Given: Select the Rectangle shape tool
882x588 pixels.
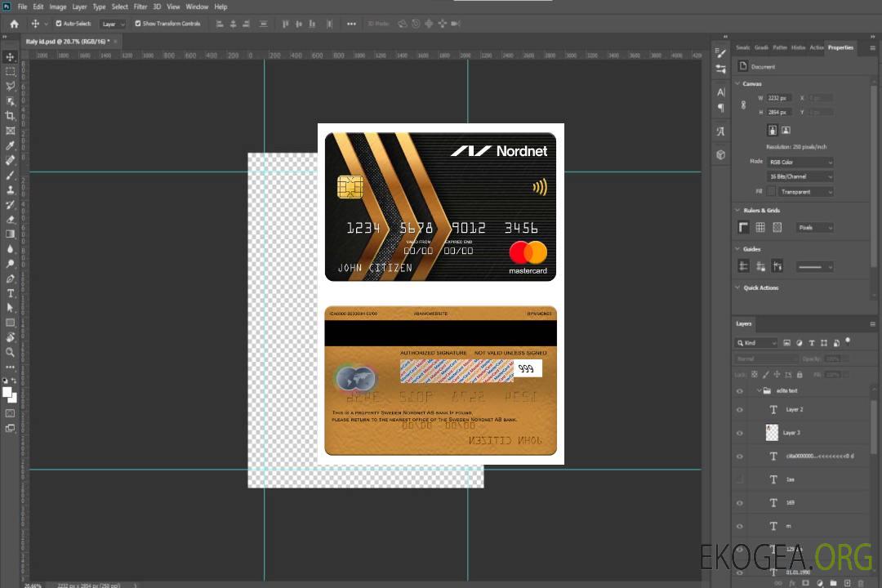Looking at the screenshot, I should (10, 323).
